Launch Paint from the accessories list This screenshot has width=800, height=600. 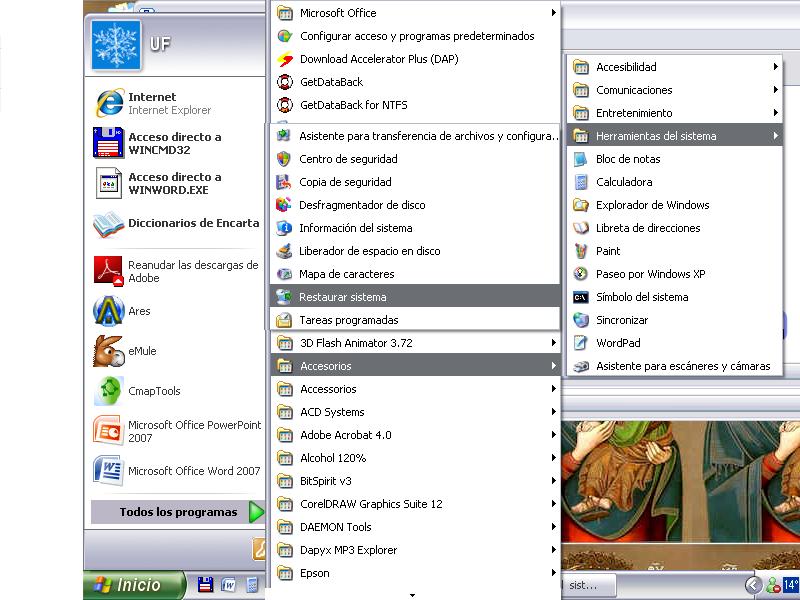pyautogui.click(x=608, y=251)
